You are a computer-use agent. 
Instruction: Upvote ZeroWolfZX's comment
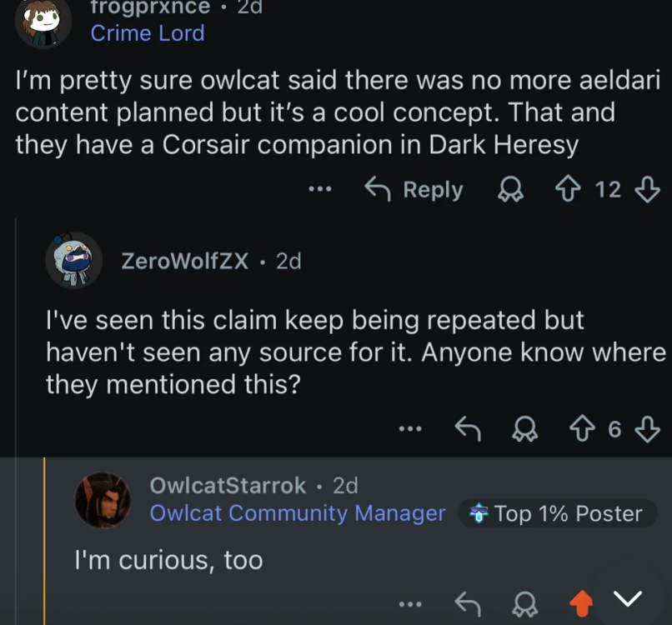(582, 429)
